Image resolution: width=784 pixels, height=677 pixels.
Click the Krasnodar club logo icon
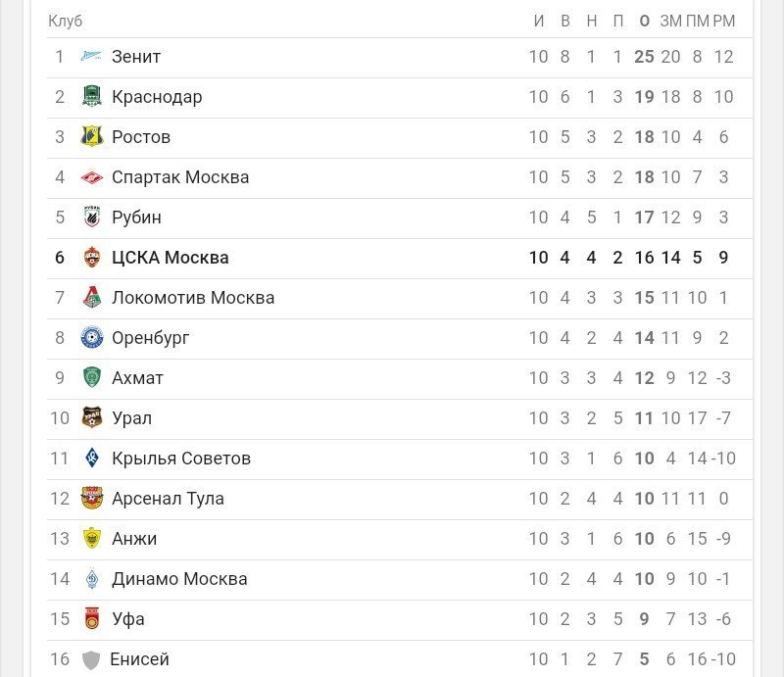click(91, 97)
